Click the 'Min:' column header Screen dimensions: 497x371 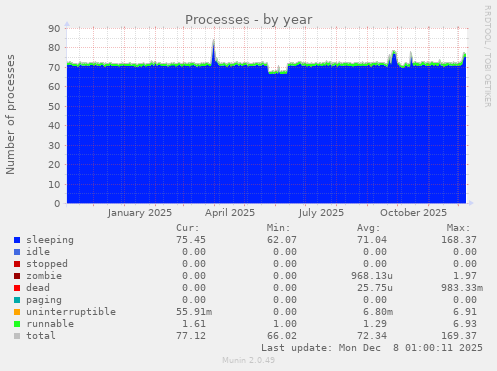tap(278, 228)
